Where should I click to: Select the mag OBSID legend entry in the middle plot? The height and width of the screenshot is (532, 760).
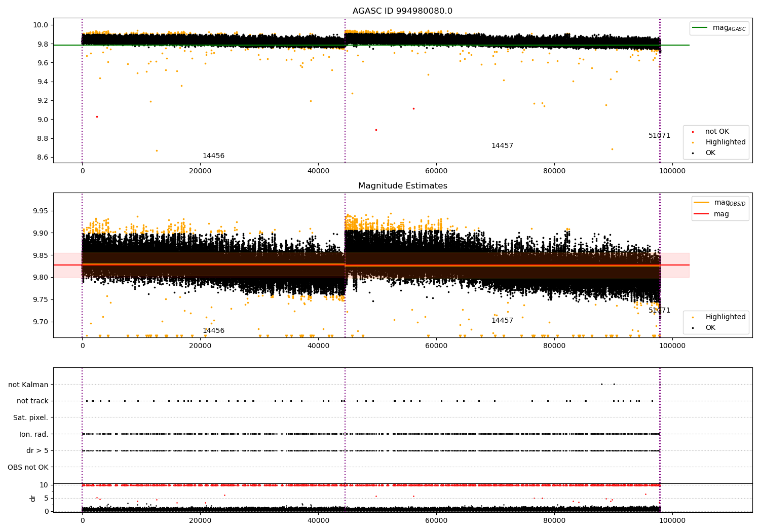[x=720, y=203]
